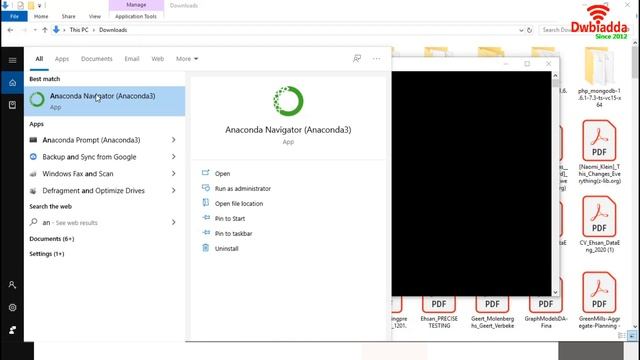Image resolution: width=640 pixels, height=360 pixels.
Task: Open the notebook icon below Home
Action: pyautogui.click(x=12, y=105)
